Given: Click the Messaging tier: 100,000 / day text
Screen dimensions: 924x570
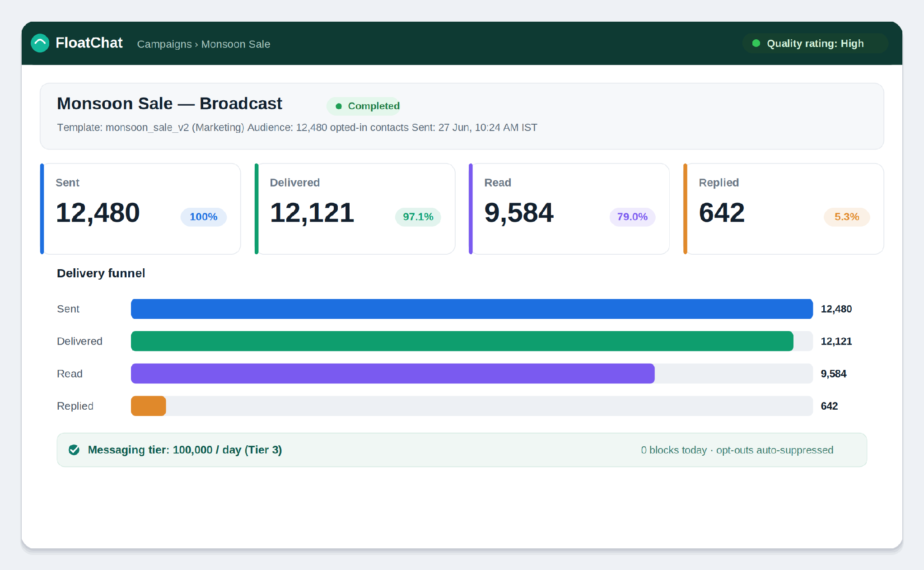Looking at the screenshot, I should [x=185, y=450].
